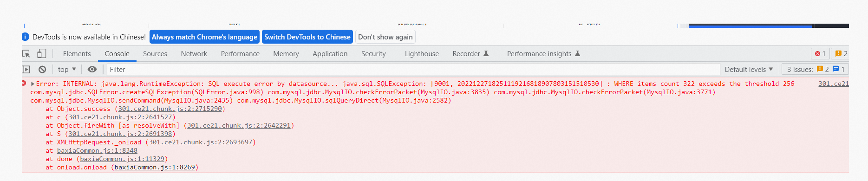Switch to the Elements tab
This screenshot has width=868, height=181.
77,54
